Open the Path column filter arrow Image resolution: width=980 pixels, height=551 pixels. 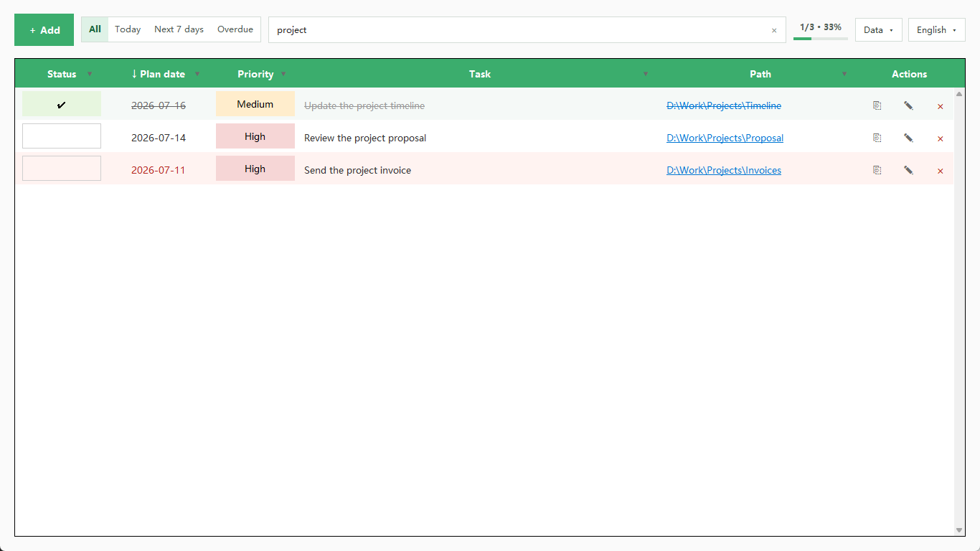[844, 74]
